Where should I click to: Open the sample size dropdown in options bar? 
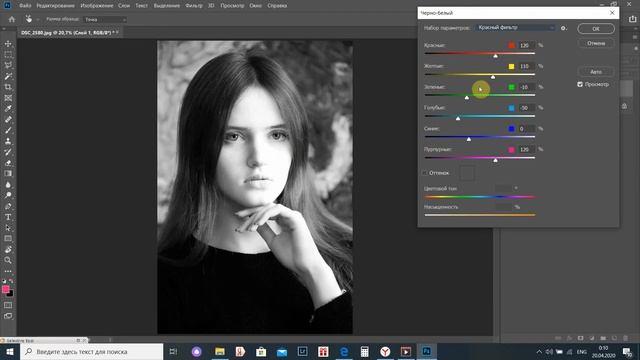[x=104, y=19]
